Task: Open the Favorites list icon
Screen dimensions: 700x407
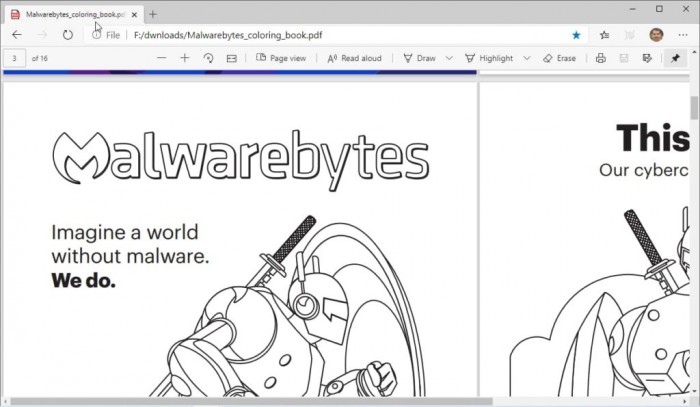Action: coord(604,35)
